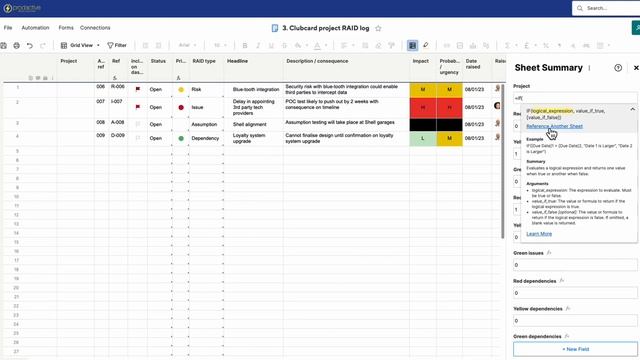The width and height of the screenshot is (640, 360).
Task: Select the red priority dot for Issue row
Action: [181, 107]
